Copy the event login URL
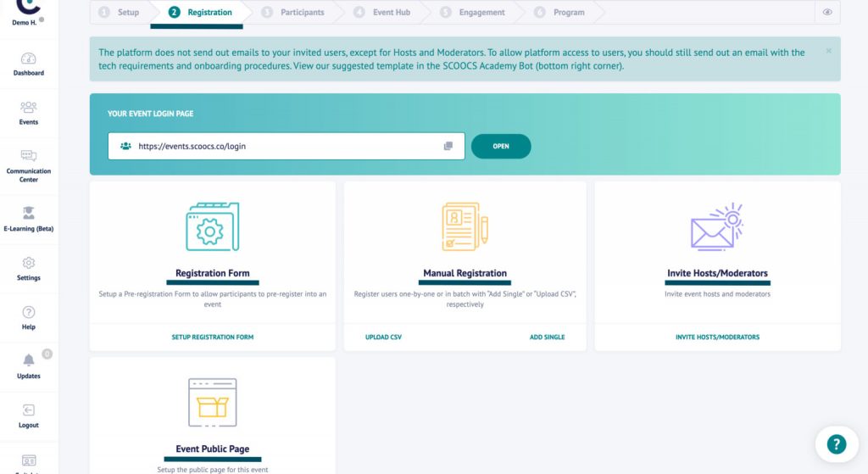The height and width of the screenshot is (474, 868). [x=448, y=146]
